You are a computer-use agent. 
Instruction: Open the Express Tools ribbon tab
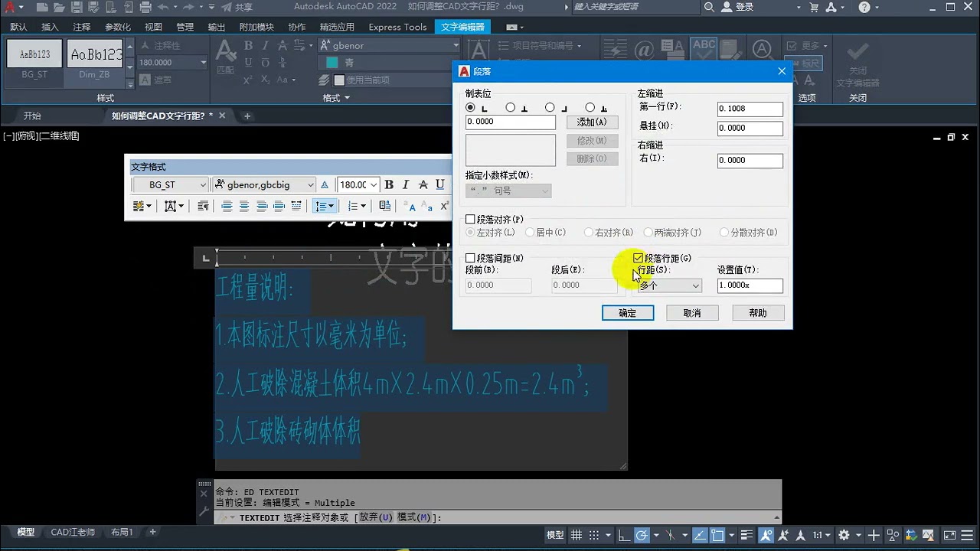[397, 27]
